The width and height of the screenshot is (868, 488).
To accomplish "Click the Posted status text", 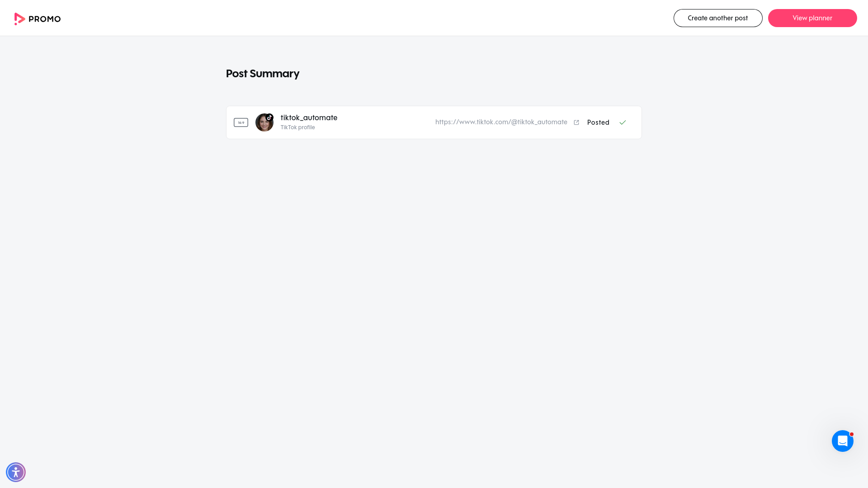I will pyautogui.click(x=598, y=122).
